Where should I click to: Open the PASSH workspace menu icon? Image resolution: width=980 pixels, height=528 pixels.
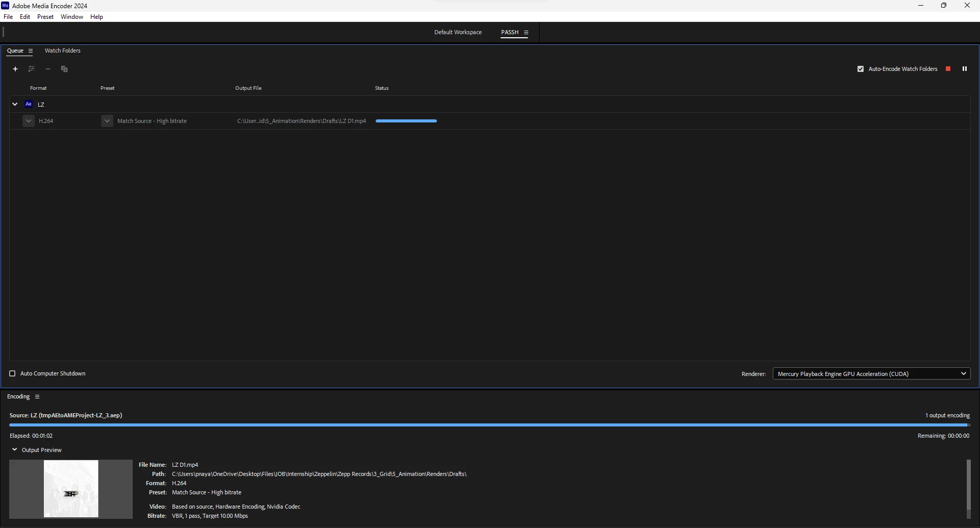(526, 32)
